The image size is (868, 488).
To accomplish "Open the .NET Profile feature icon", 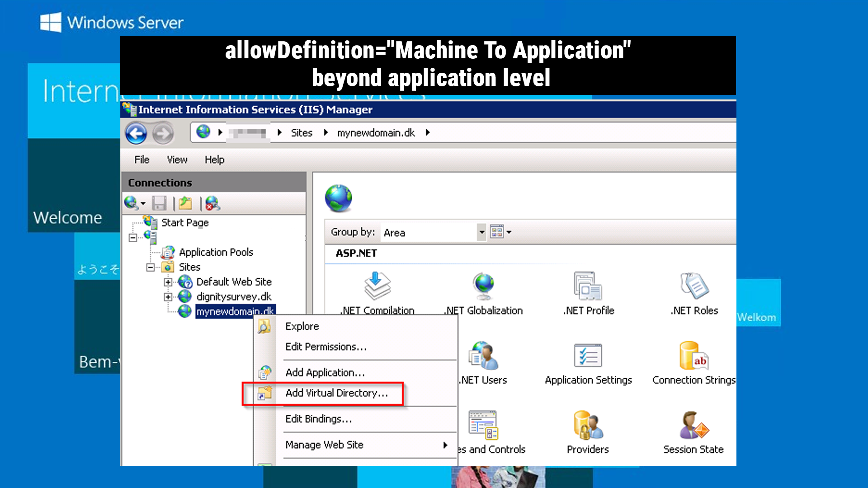I will coord(588,286).
